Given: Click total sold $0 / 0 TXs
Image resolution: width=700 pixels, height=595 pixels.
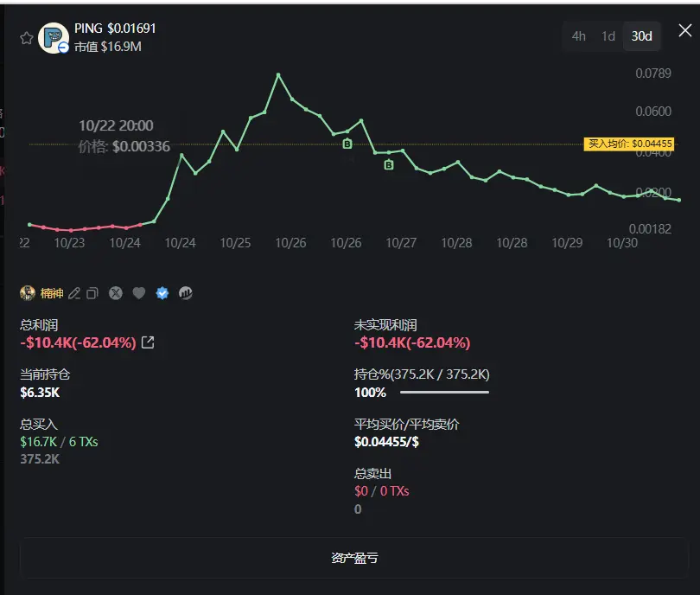Looking at the screenshot, I should (x=382, y=491).
